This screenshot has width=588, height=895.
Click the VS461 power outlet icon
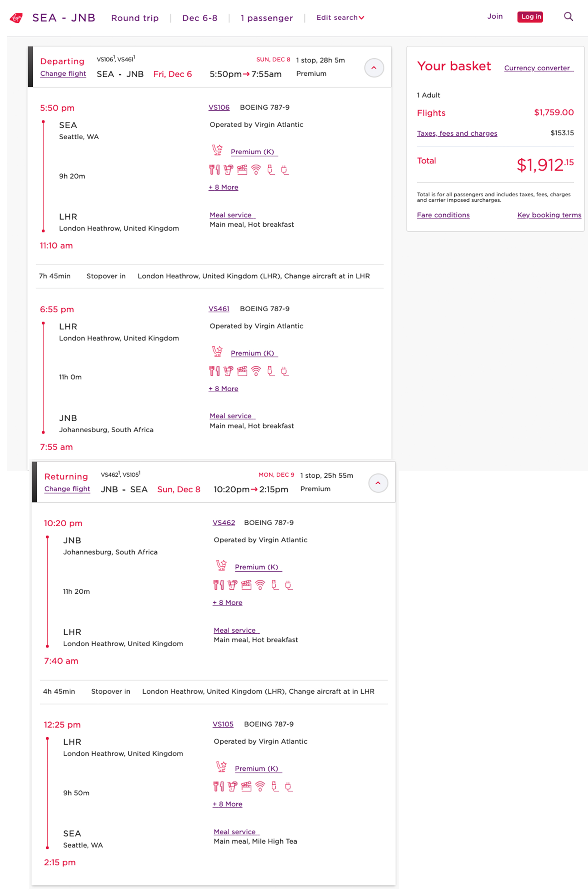(x=285, y=371)
